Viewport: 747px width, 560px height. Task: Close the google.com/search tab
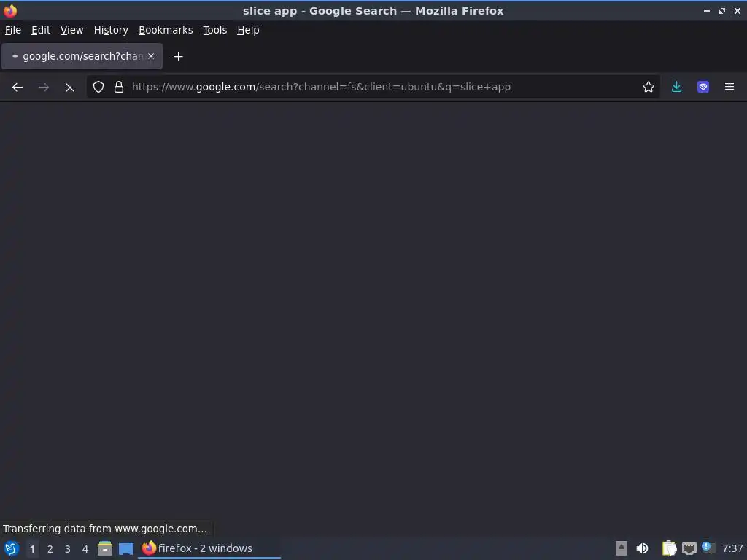pos(151,56)
